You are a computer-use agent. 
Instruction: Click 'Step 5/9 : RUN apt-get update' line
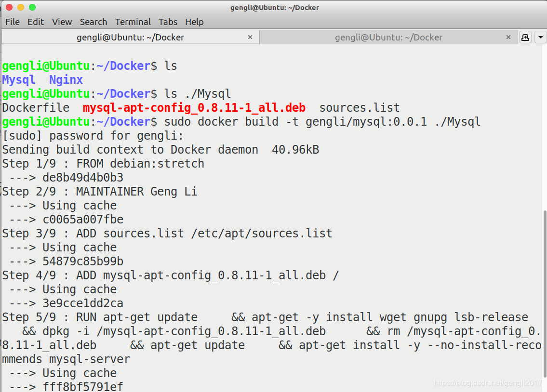265,317
